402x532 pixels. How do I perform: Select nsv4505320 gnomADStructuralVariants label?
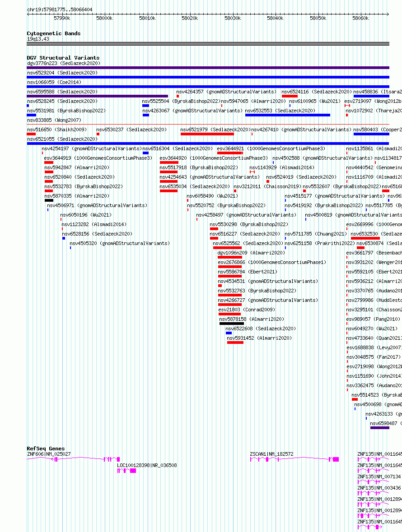coord(120,244)
